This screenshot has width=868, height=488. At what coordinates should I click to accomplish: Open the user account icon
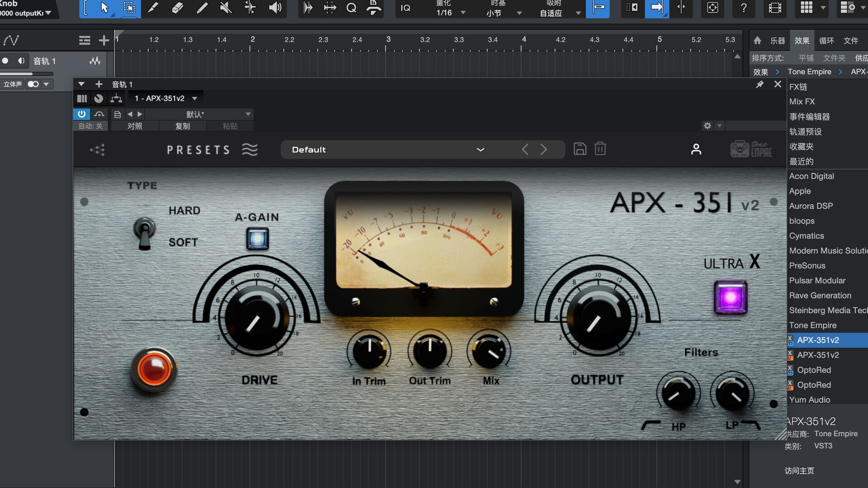(696, 149)
